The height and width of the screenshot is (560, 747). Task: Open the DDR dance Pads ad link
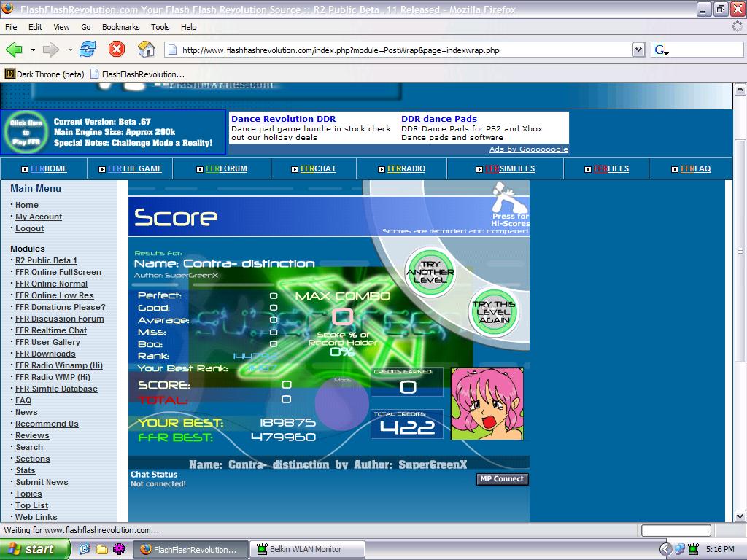click(x=438, y=119)
